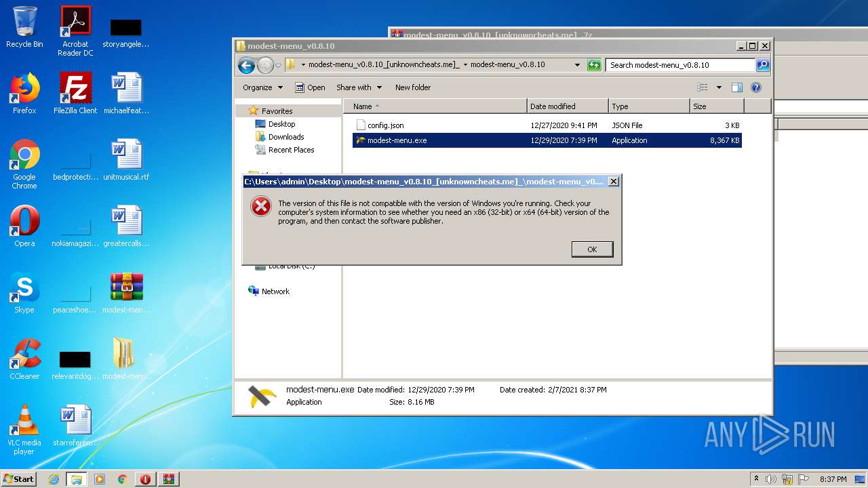Open Windows Media Player from the taskbar

pyautogui.click(x=100, y=479)
